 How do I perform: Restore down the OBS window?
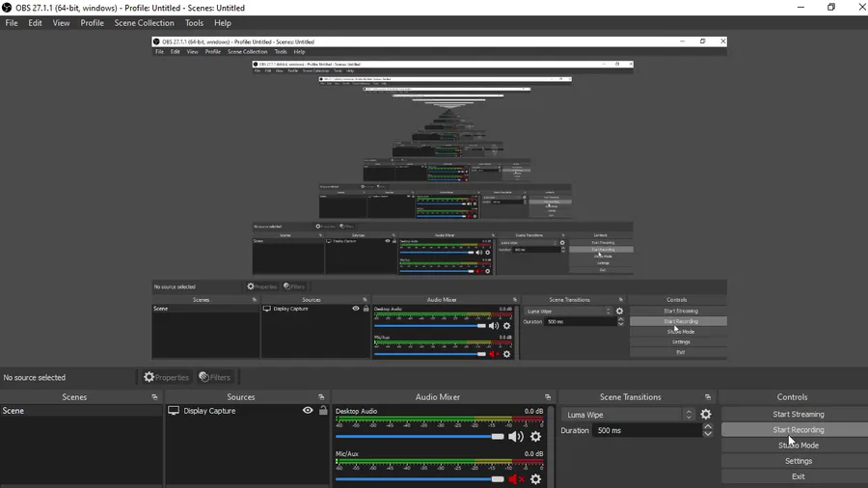(x=831, y=7)
